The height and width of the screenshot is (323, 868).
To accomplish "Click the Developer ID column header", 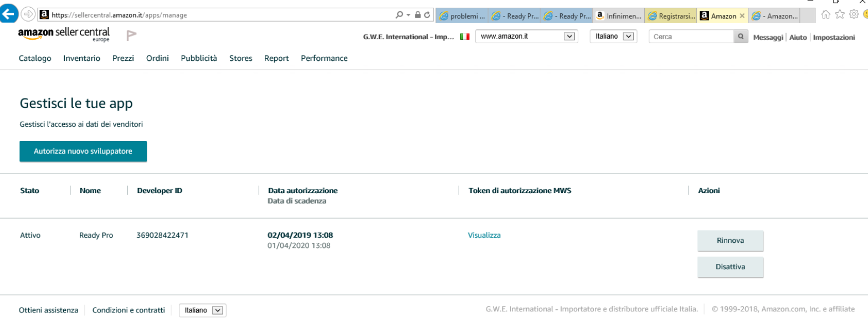I will (x=160, y=190).
